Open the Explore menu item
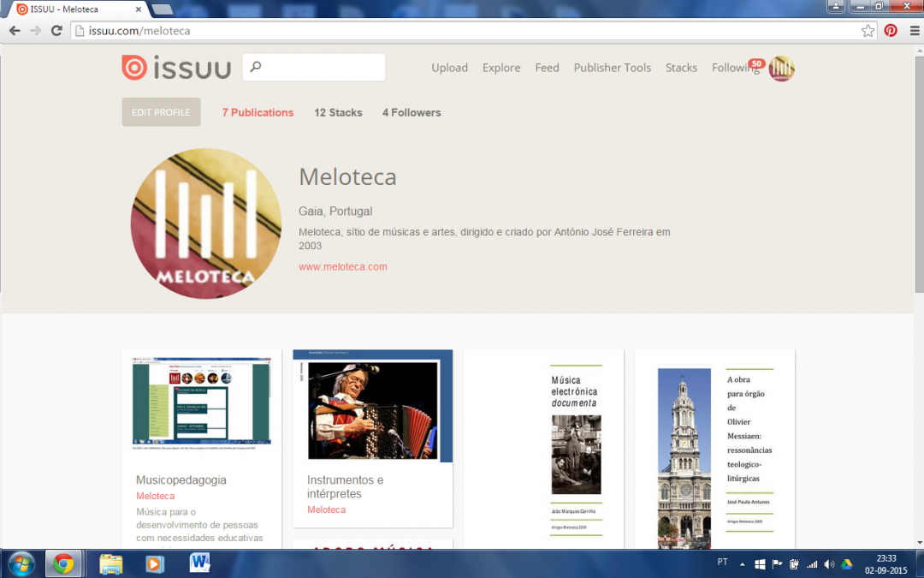 [501, 68]
